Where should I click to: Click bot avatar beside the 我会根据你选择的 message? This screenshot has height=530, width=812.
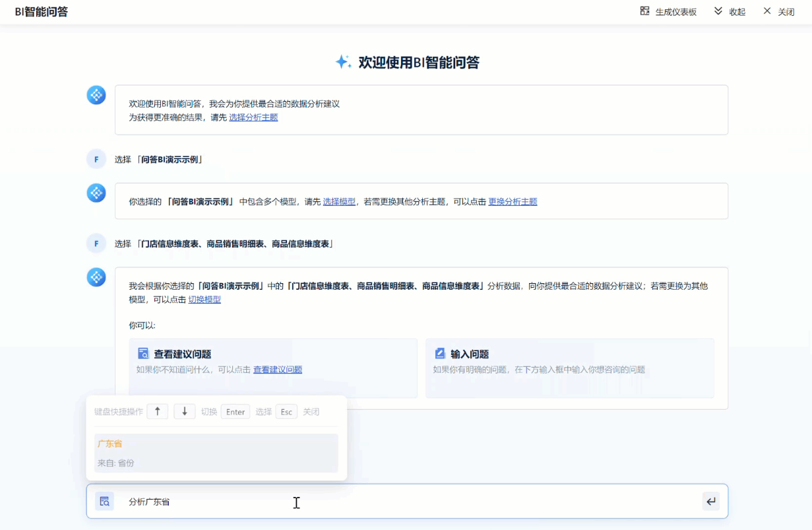pos(97,277)
